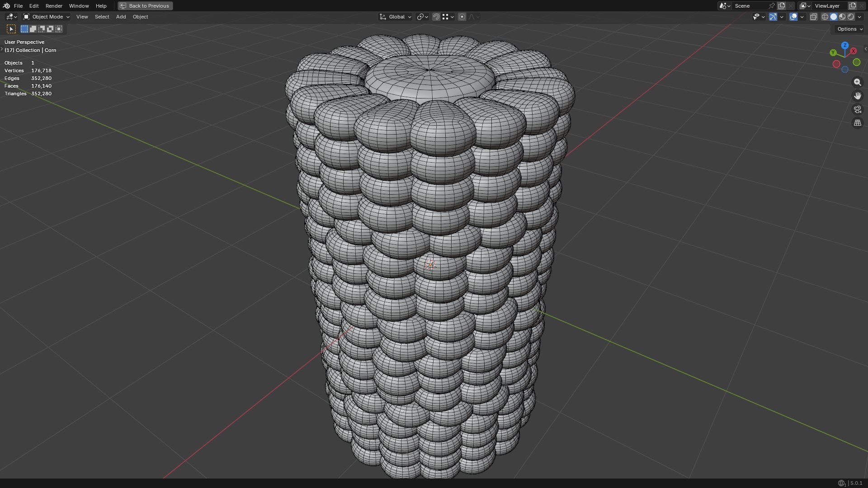Switch to Solid viewport shading

tap(834, 17)
